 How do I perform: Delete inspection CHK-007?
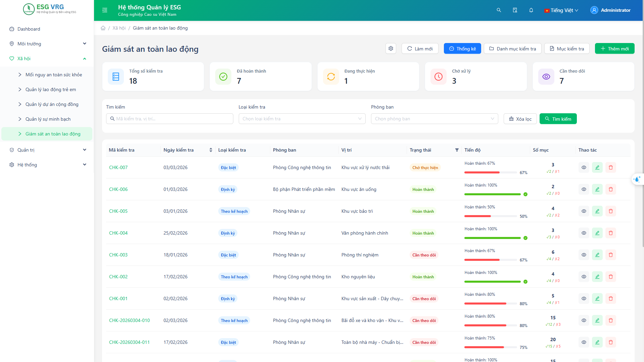[611, 167]
